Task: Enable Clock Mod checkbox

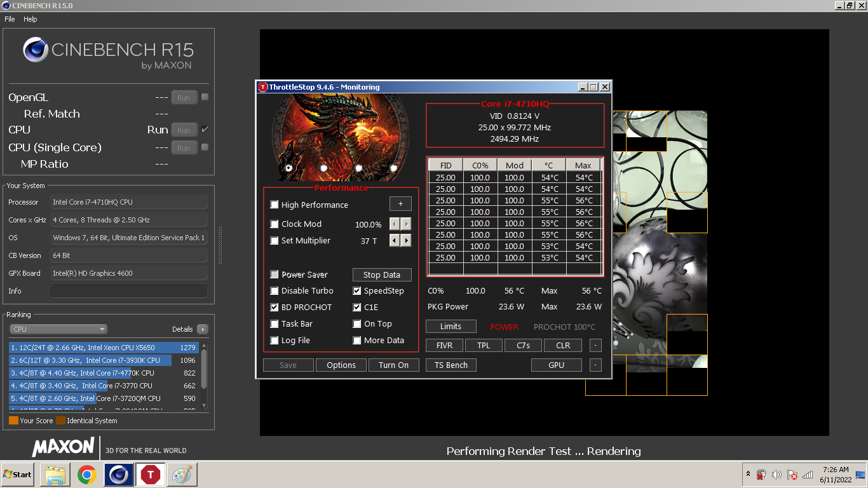Action: click(275, 224)
